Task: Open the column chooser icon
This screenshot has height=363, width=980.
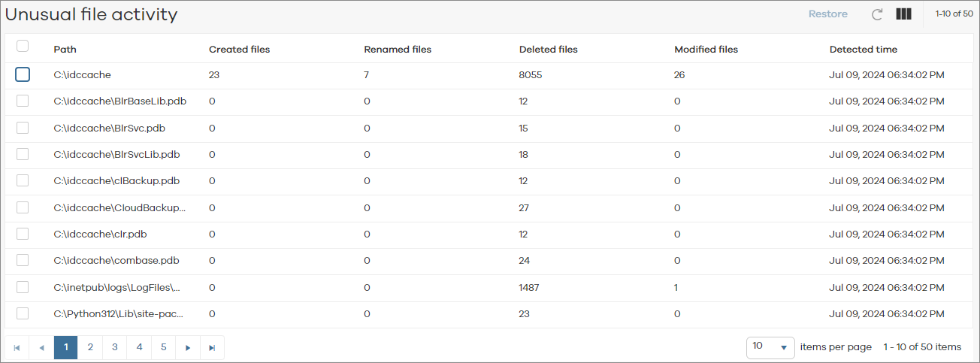Action: point(903,14)
